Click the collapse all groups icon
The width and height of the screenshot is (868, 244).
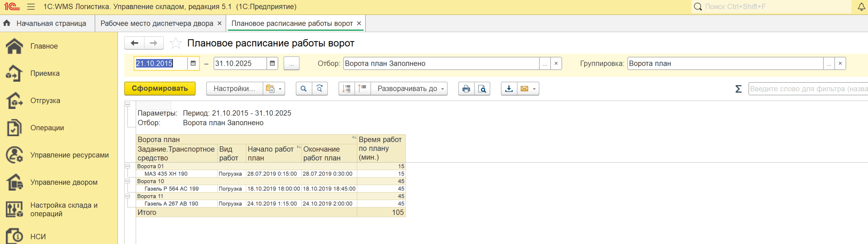(362, 89)
